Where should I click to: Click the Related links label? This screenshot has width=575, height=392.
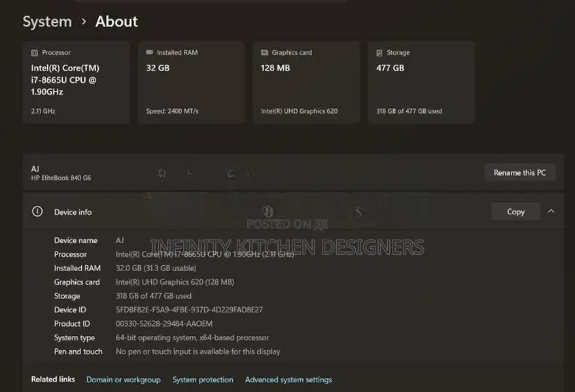[x=53, y=379]
